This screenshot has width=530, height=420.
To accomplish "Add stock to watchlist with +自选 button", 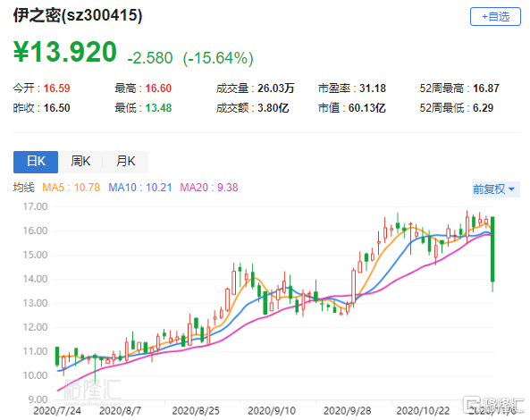I will 495,16.
